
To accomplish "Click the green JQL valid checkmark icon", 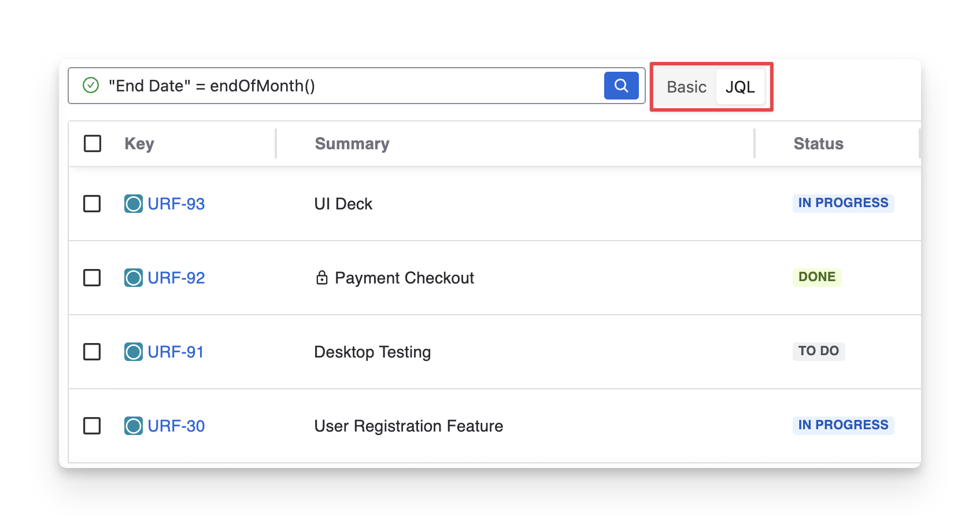I will [x=91, y=86].
